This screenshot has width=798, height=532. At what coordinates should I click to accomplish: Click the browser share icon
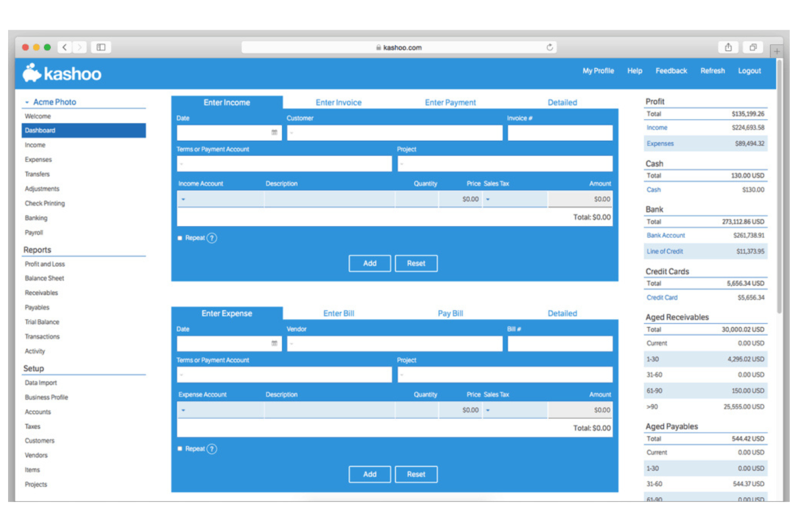(728, 47)
